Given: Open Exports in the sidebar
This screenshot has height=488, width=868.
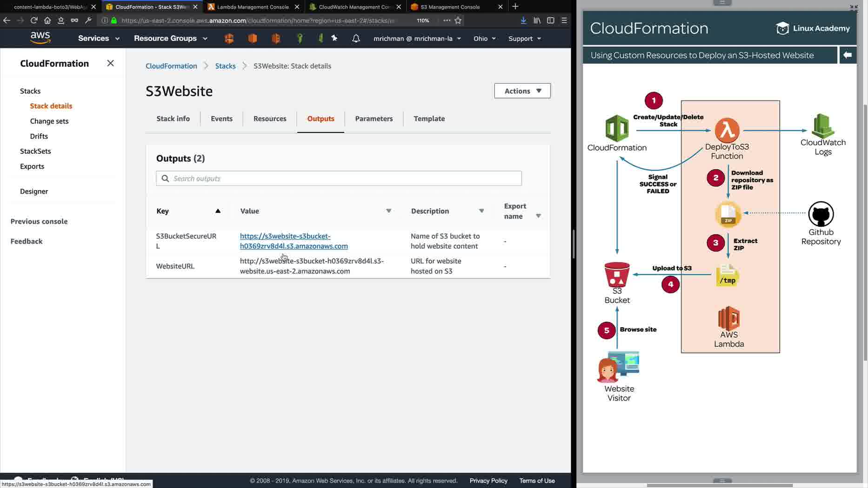Looking at the screenshot, I should pos(32,166).
